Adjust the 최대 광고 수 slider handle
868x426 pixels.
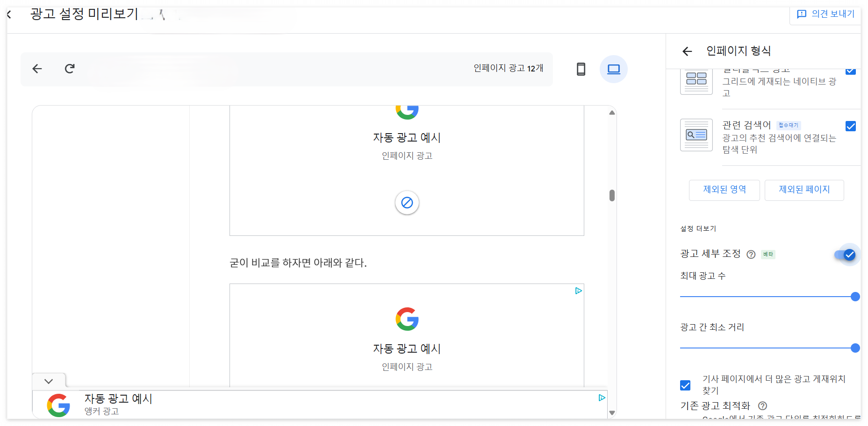click(x=855, y=297)
